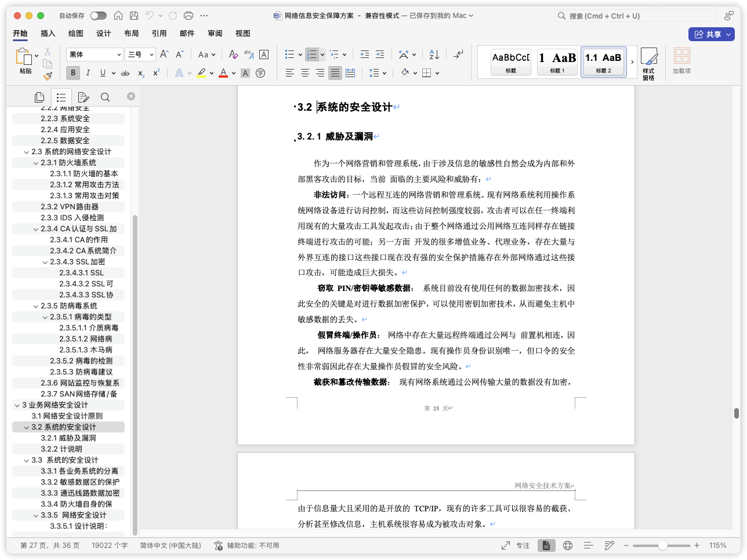747x560 pixels.
Task: Click the zoom slider handle
Action: click(662, 546)
